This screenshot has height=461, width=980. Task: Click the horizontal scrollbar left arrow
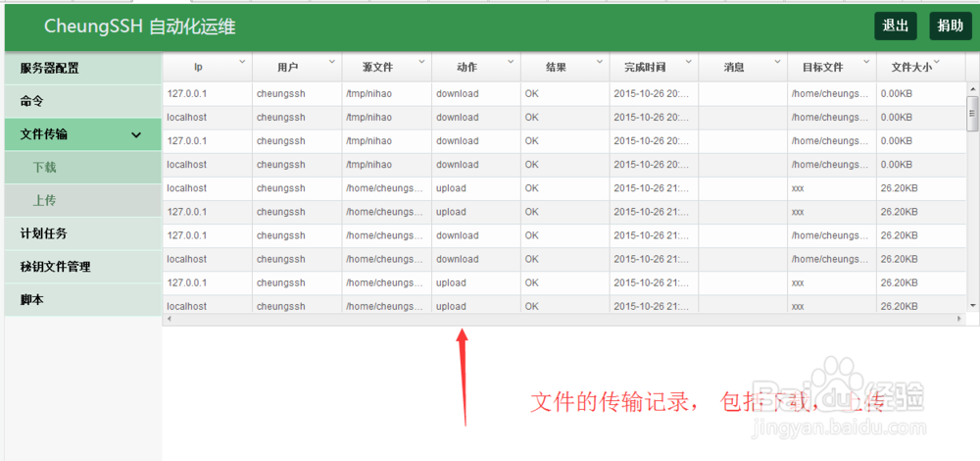170,319
